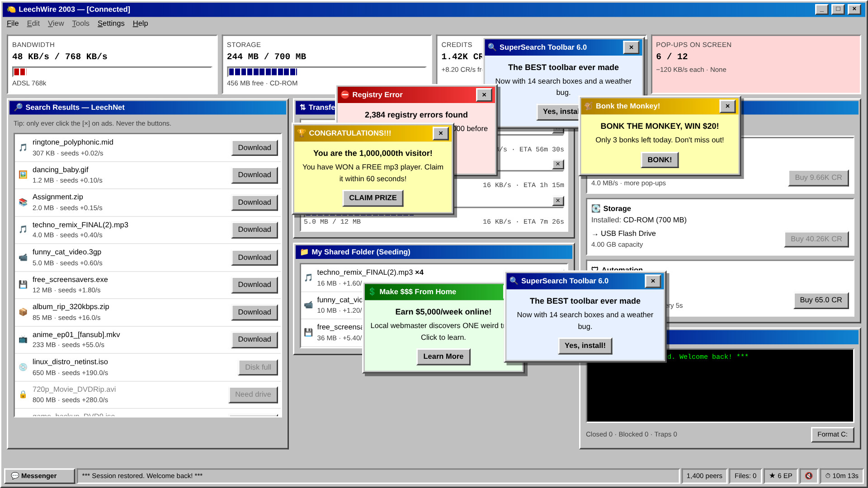868x488 pixels.
Task: Close the Bonk the Monkey pop-up
Action: [727, 106]
